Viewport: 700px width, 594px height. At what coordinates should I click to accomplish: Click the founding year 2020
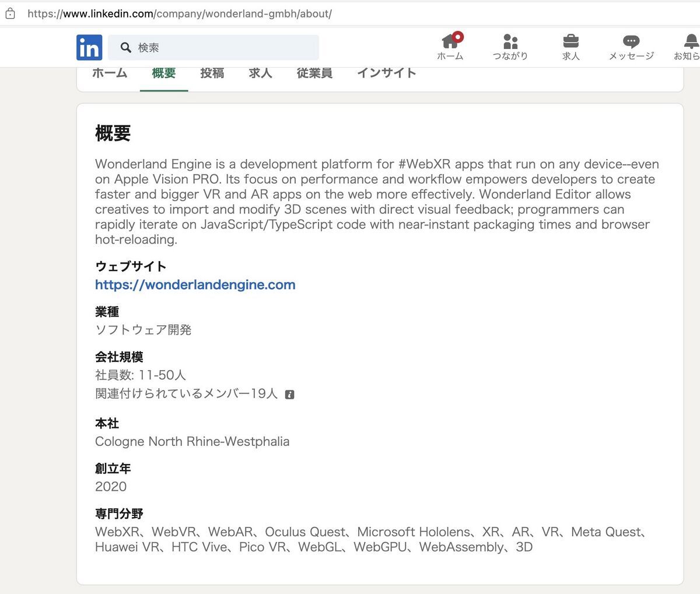111,486
